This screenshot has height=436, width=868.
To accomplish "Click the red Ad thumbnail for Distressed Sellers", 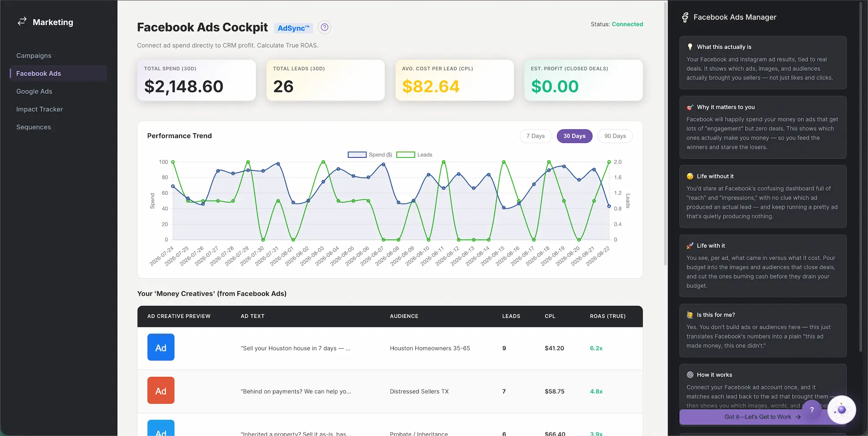I will [x=161, y=390].
